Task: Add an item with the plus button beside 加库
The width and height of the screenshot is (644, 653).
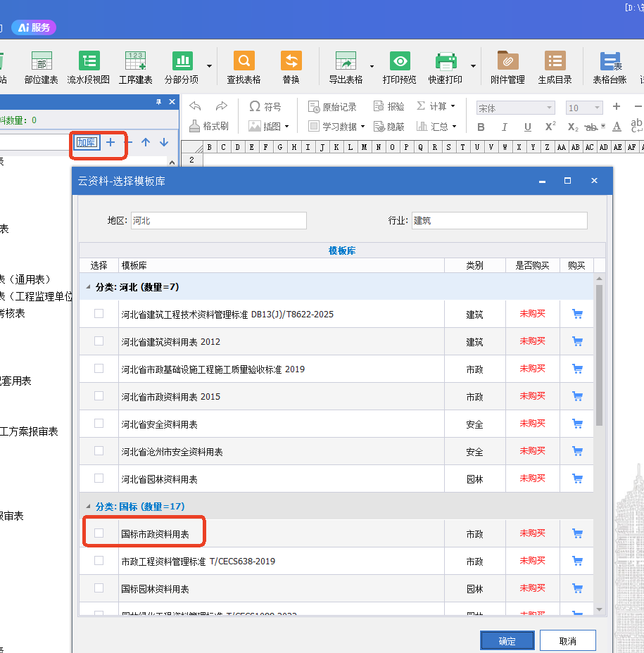Action: 111,142
